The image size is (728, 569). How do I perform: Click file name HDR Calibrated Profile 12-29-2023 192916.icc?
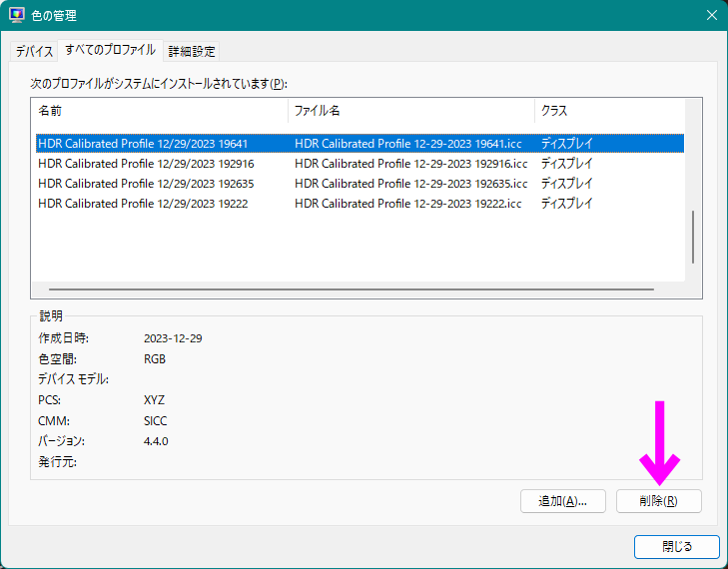pyautogui.click(x=410, y=164)
